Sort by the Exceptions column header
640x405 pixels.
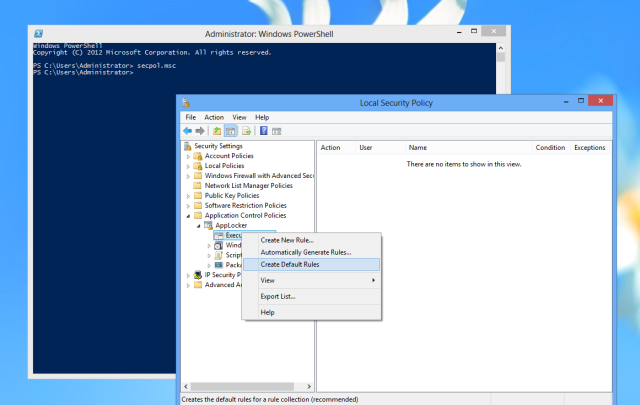coord(590,147)
